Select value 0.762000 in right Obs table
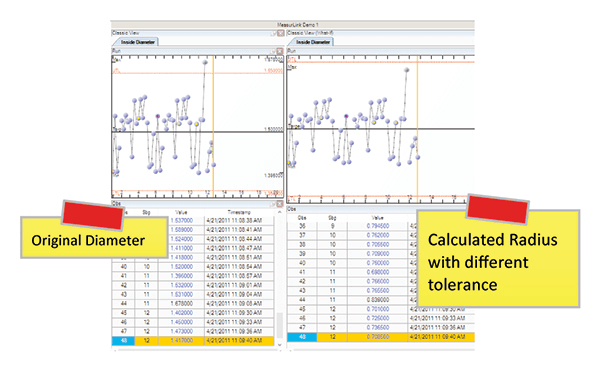 pos(378,235)
